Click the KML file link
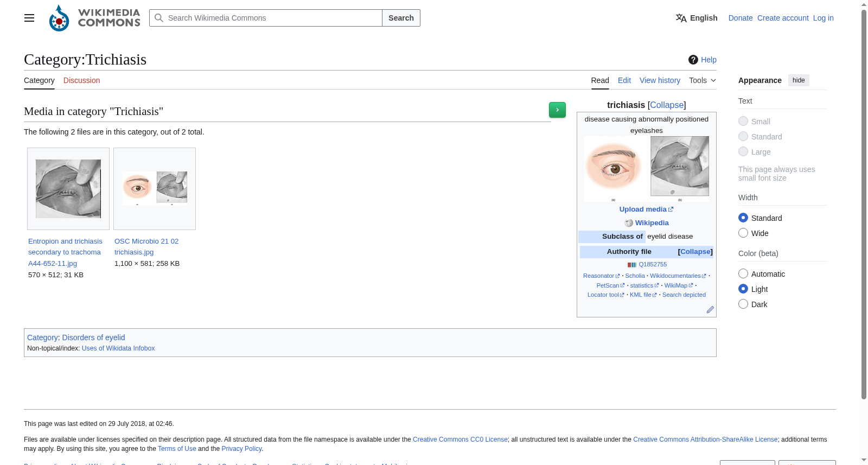 pos(640,295)
